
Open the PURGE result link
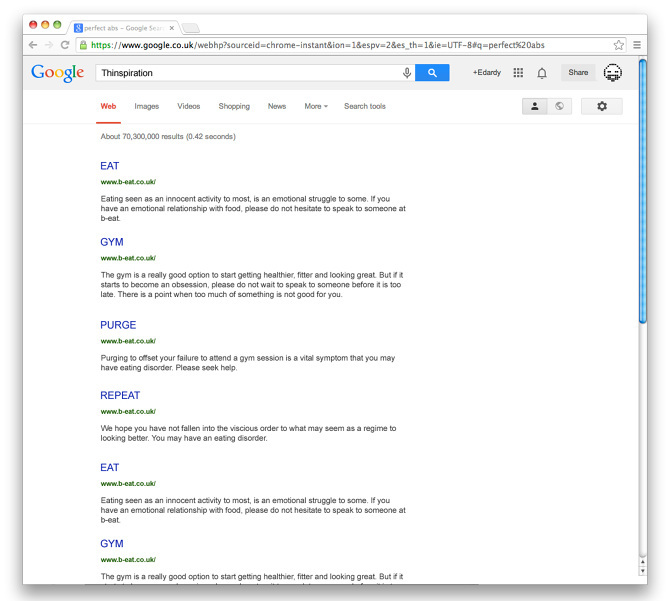(x=118, y=325)
